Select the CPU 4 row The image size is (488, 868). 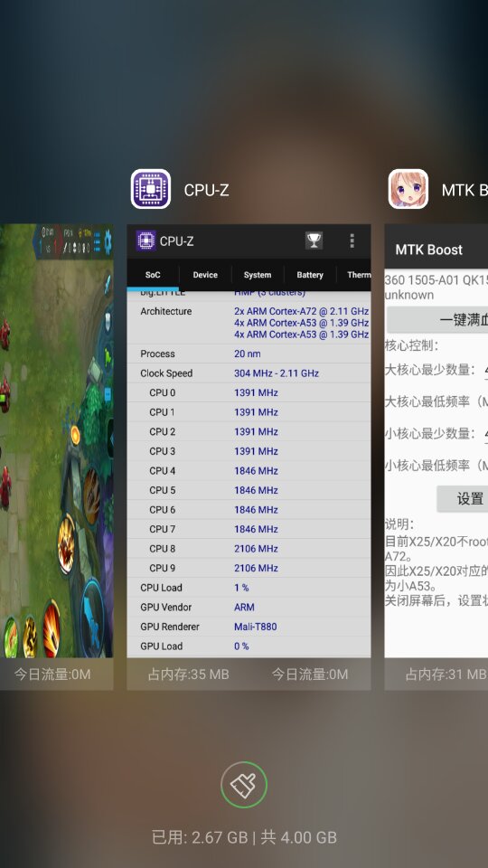pyautogui.click(x=249, y=470)
